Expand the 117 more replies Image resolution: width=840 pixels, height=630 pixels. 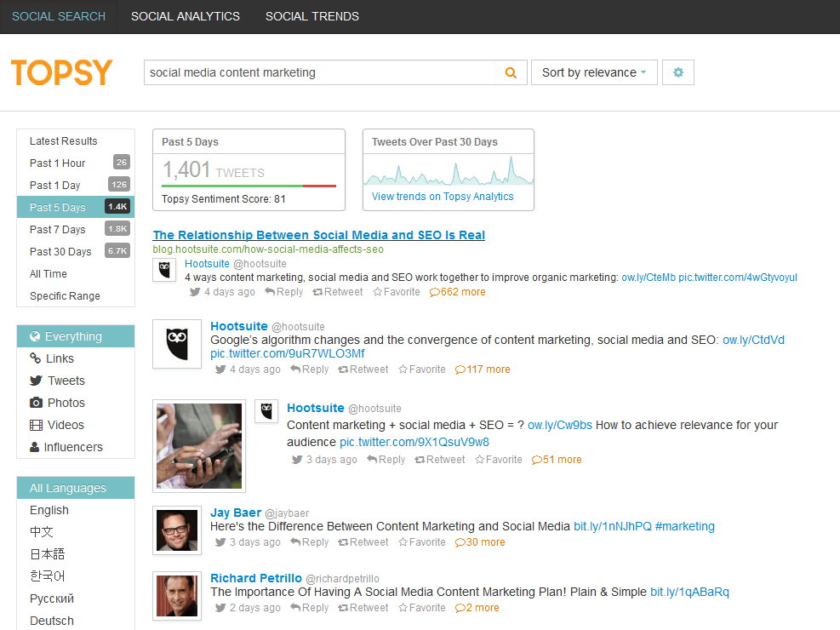coord(482,369)
